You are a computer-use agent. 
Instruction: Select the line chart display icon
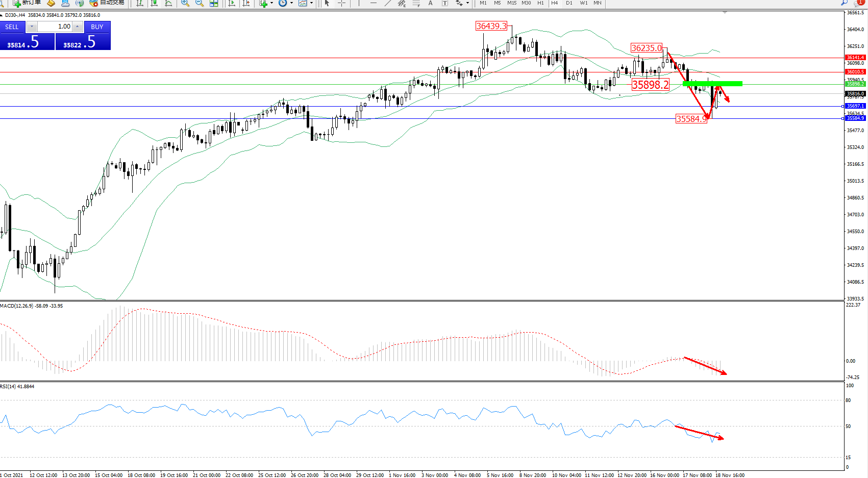click(x=168, y=3)
